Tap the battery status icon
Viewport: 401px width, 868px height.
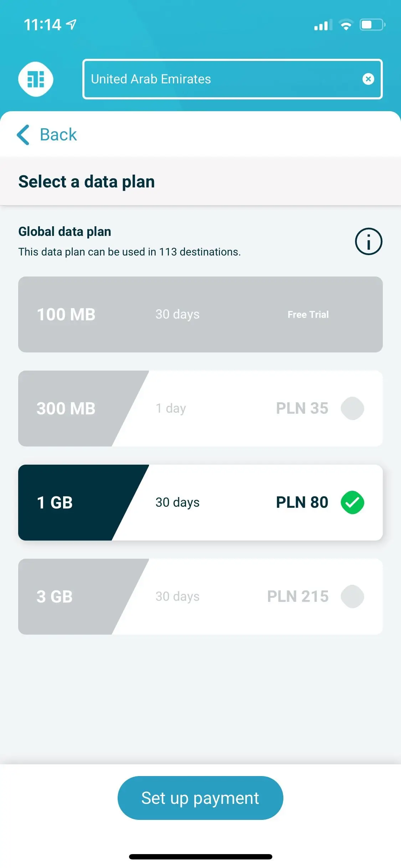tap(372, 25)
